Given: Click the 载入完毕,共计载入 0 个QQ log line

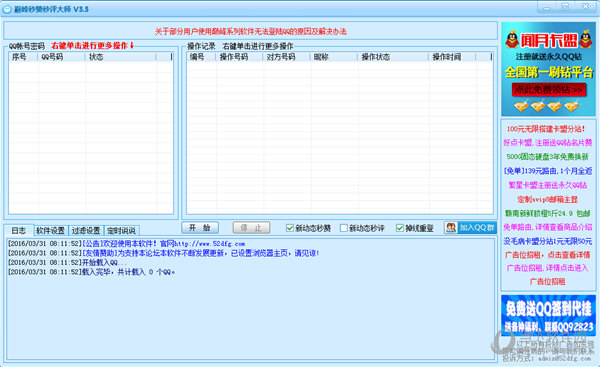Looking at the screenshot, I should (91, 272).
